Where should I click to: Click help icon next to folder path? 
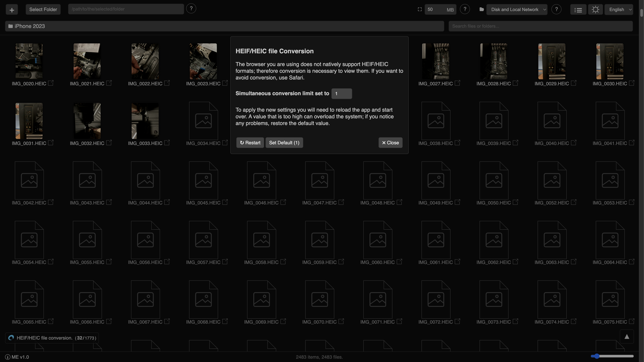pos(191,9)
